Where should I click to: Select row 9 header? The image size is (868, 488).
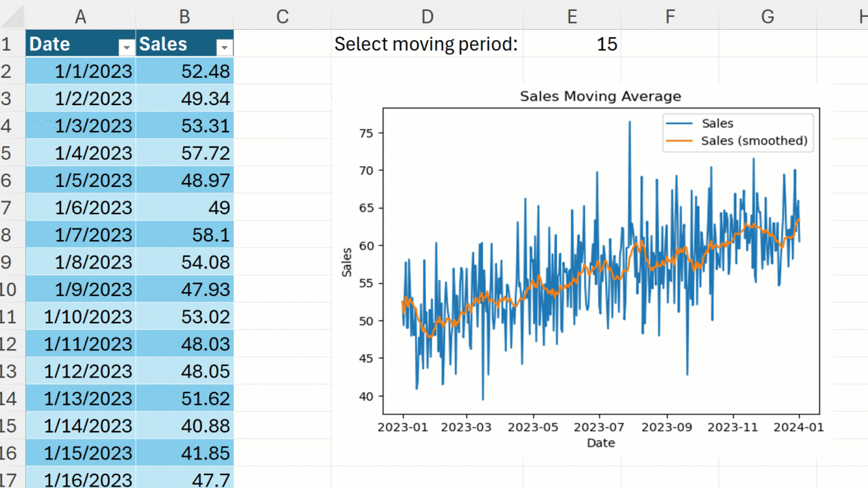tap(7, 262)
